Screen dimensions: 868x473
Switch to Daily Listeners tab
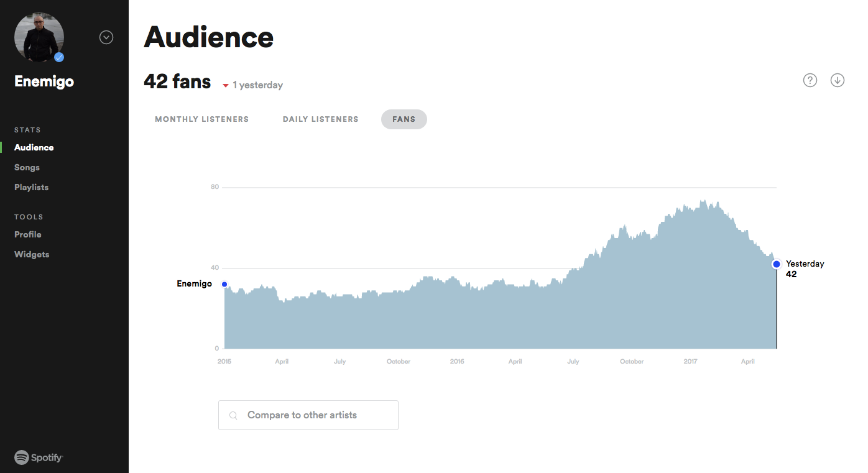point(321,119)
